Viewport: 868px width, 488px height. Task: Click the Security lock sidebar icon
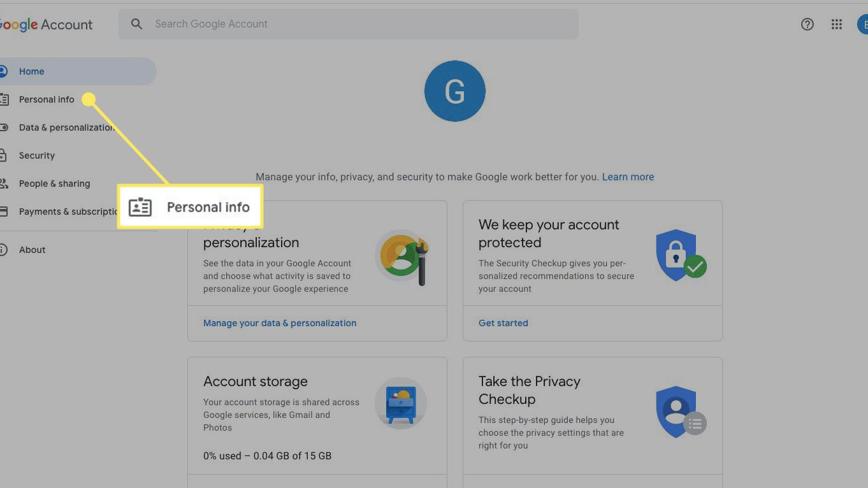(3, 155)
